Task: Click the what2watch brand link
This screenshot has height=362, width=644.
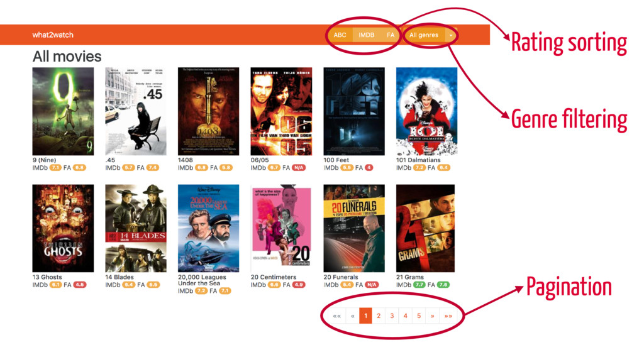Action: [x=53, y=35]
